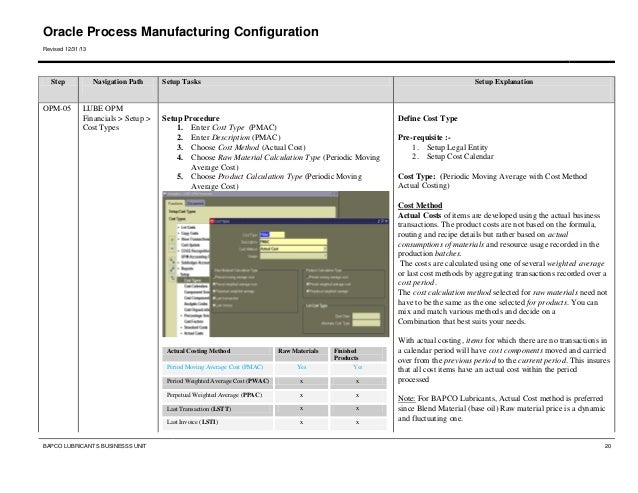The image size is (638, 493).
Task: Expand the Standard Costs tree node
Action: [181, 327]
